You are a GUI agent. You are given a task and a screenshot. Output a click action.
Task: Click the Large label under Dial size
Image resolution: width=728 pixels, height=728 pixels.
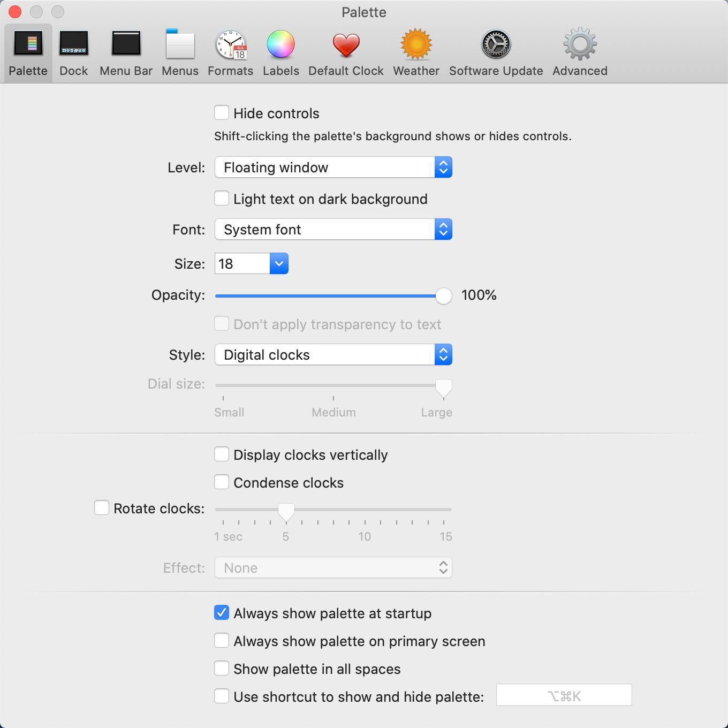pos(436,413)
